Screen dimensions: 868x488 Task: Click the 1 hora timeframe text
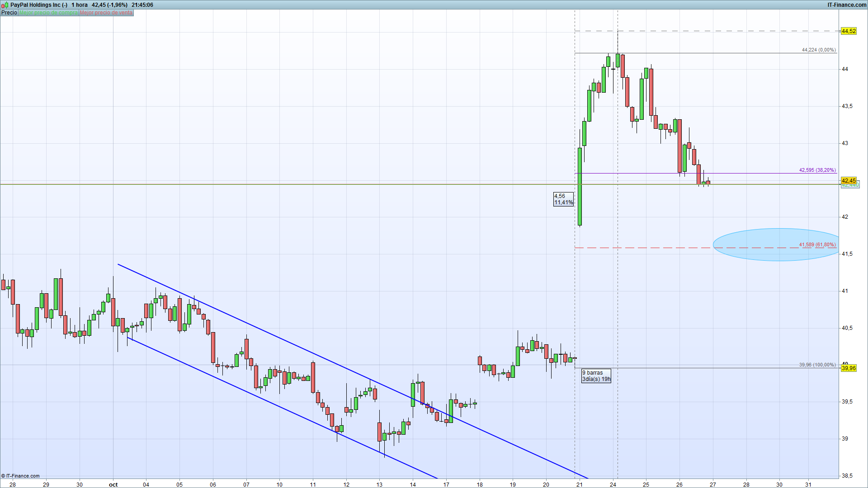[80, 5]
